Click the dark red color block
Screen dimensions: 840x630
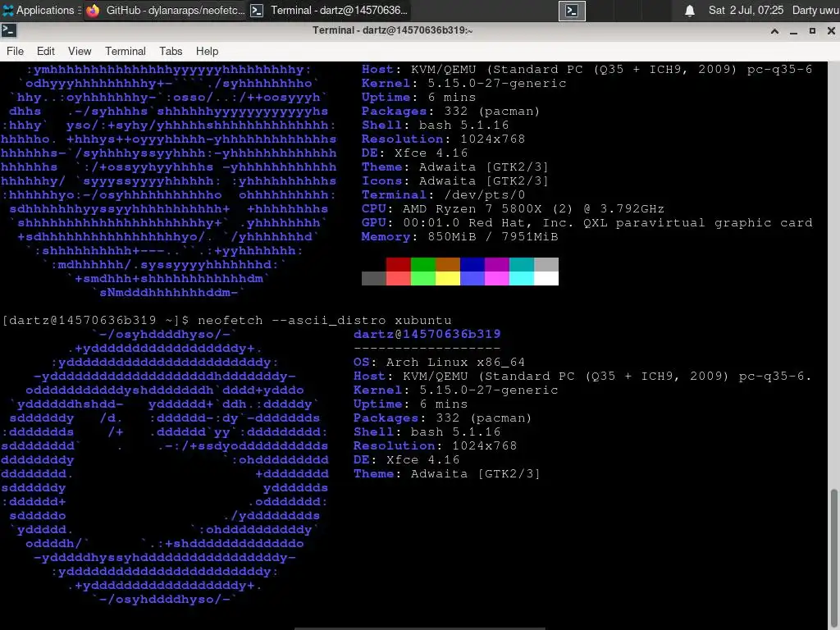[398, 264]
